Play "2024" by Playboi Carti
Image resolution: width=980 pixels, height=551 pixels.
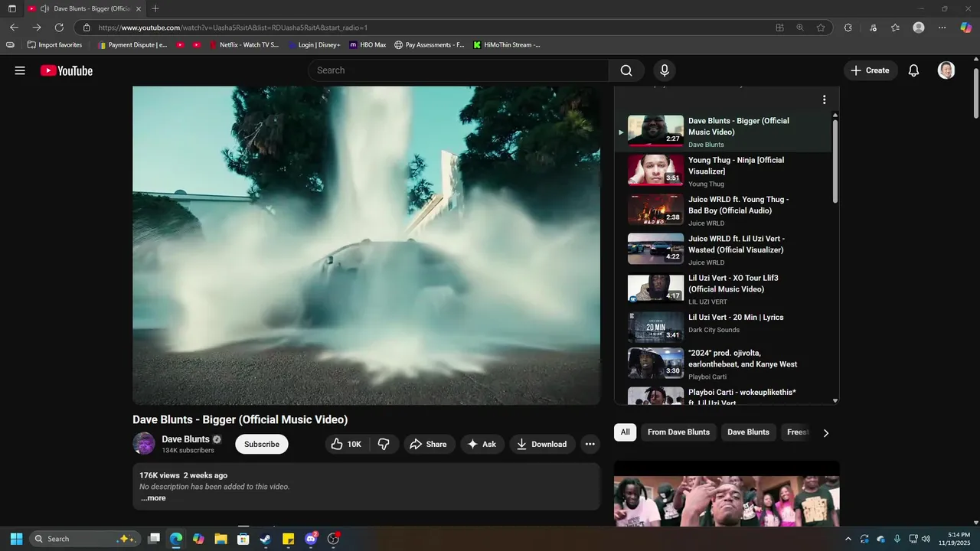tap(724, 364)
